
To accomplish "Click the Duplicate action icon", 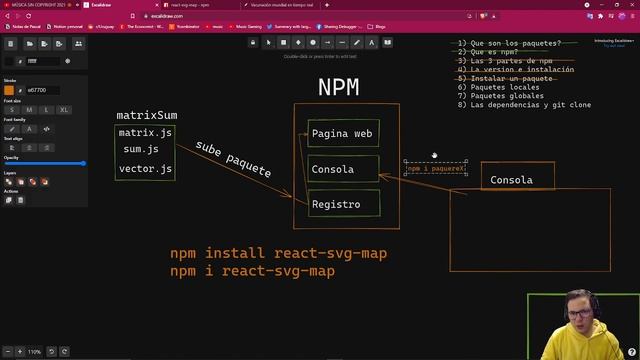I will coord(9,200).
